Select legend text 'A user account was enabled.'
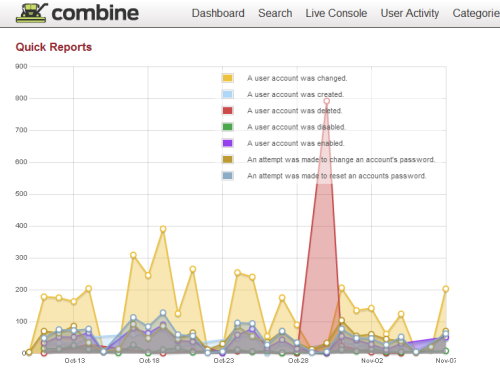 click(x=296, y=143)
